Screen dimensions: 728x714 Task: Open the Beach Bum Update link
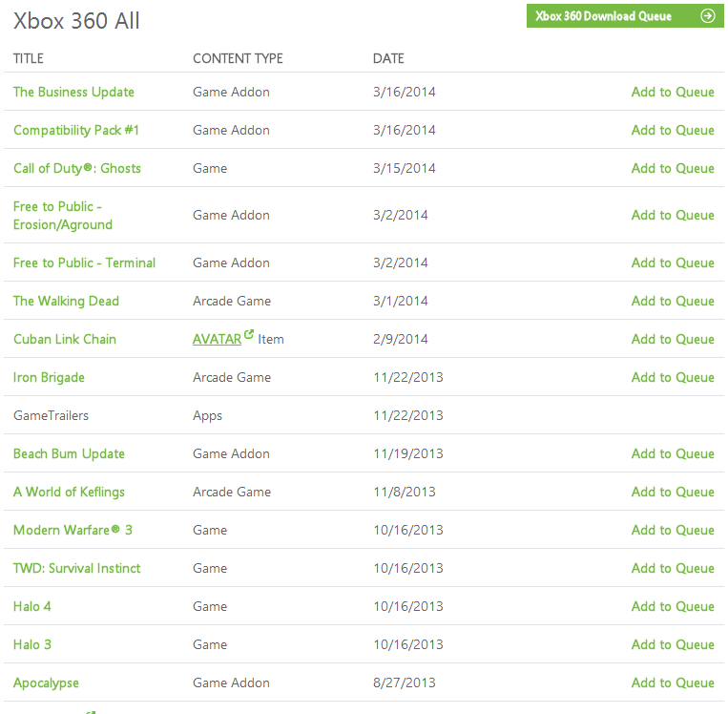point(69,454)
